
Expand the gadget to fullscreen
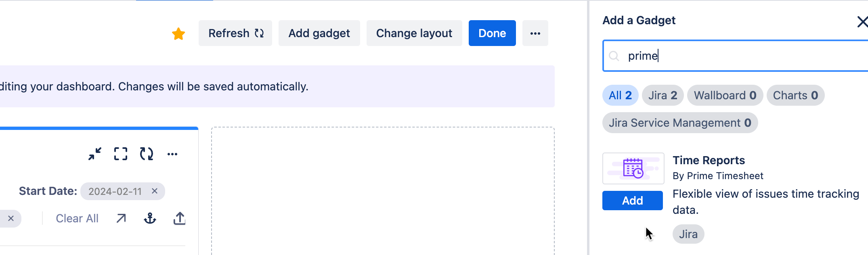(120, 154)
